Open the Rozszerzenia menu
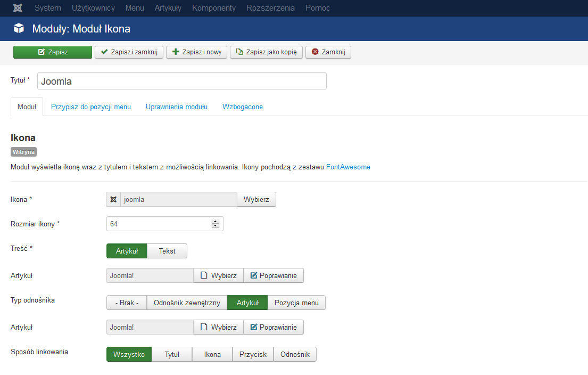This screenshot has height=375, width=588. click(270, 8)
